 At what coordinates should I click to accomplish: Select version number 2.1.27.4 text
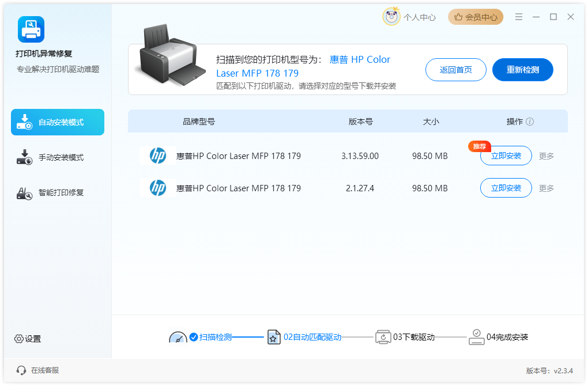coord(360,188)
